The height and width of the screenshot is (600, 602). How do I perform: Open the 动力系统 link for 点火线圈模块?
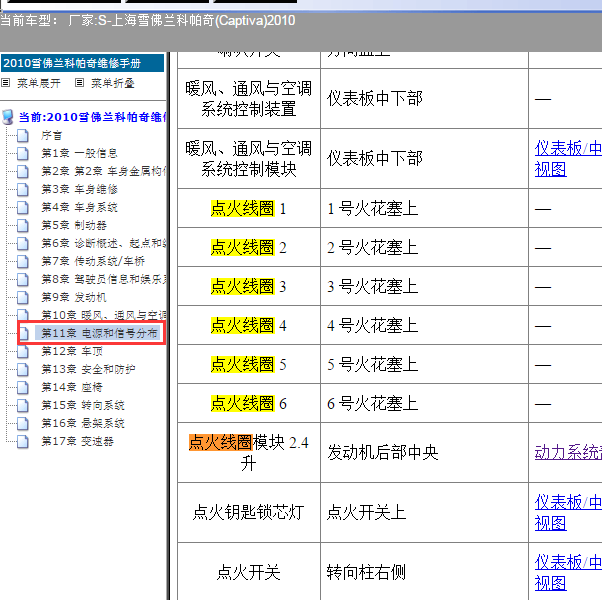568,452
